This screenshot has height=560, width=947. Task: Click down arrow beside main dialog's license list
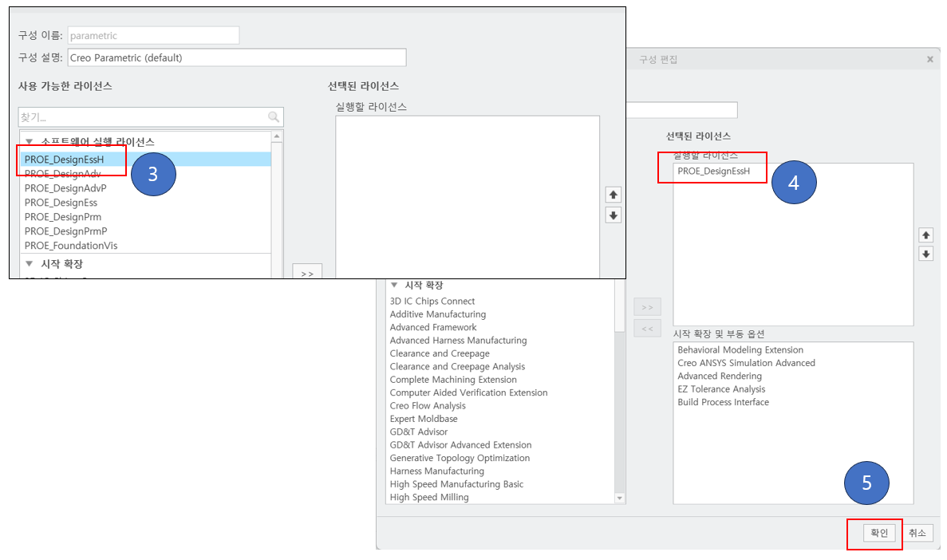pyautogui.click(x=926, y=254)
